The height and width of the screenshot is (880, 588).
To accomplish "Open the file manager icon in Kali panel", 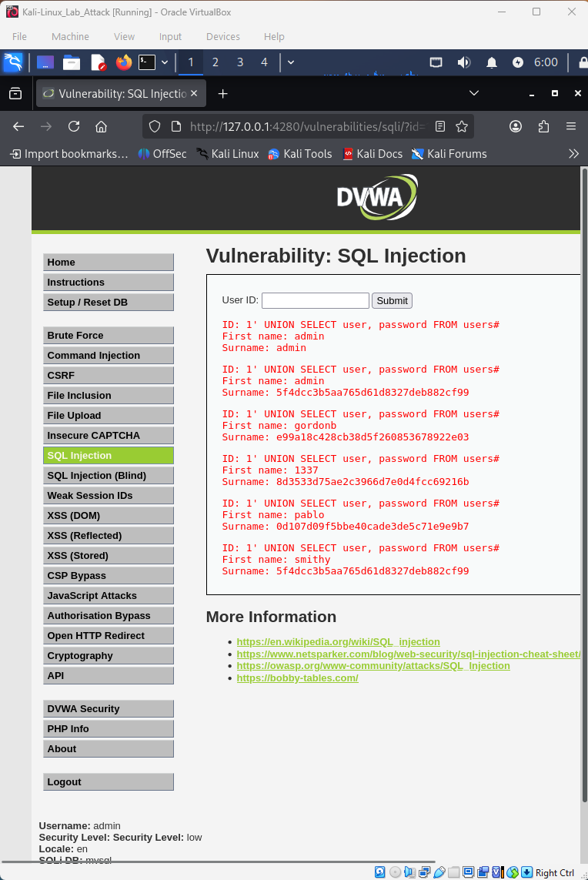I will [x=72, y=62].
